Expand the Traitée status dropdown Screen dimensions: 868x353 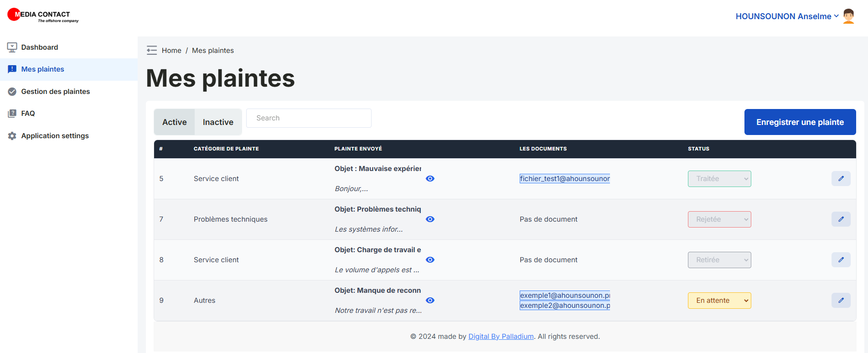pos(719,179)
